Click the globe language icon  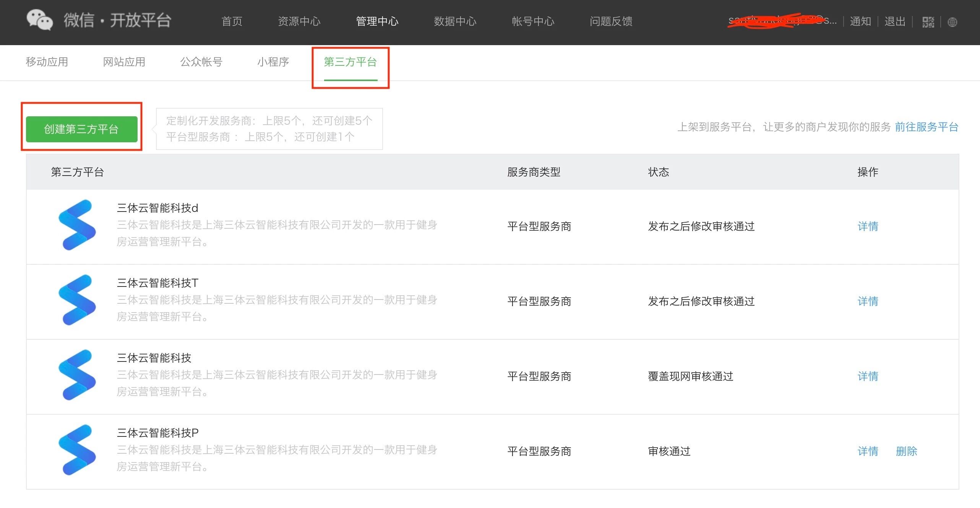tap(952, 22)
